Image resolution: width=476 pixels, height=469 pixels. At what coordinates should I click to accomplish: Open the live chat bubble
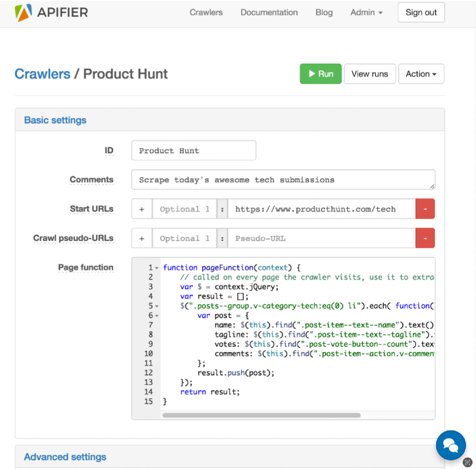[x=451, y=445]
